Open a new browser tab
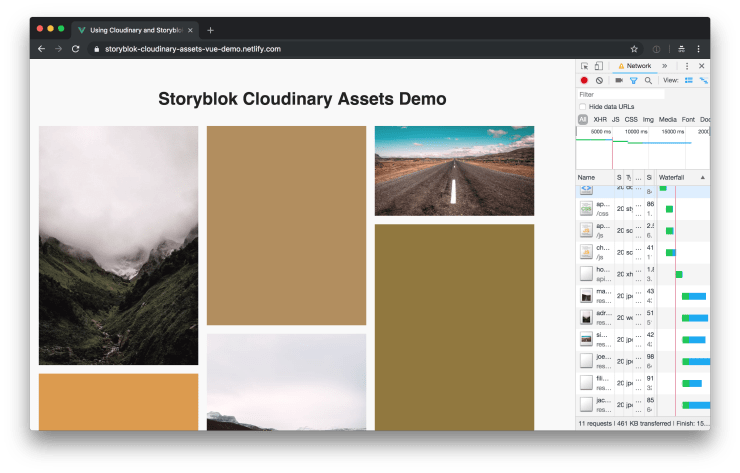Image resolution: width=740 pixels, height=473 pixels. [x=210, y=30]
